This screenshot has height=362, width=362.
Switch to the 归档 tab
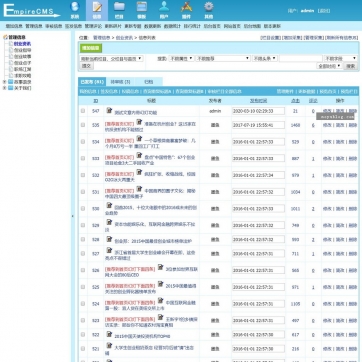pos(149,82)
